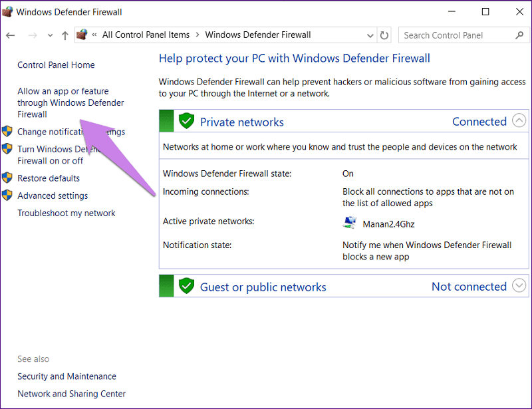Collapse the Private networks section
The image size is (532, 409).
coord(519,121)
